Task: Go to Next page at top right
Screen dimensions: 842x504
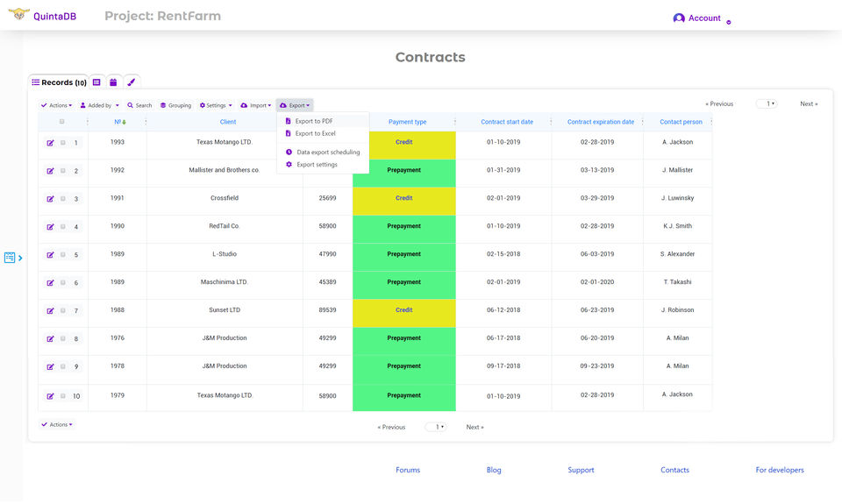Action: click(x=809, y=104)
